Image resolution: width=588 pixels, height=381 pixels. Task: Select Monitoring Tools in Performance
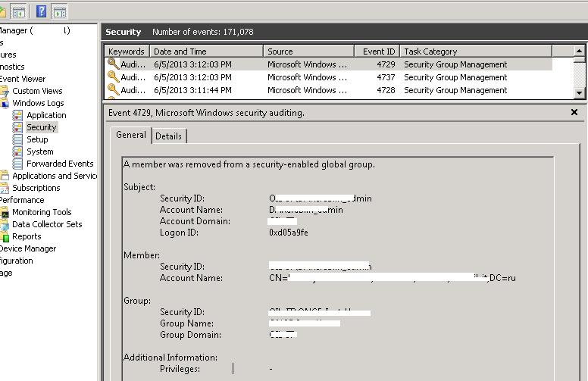point(42,212)
